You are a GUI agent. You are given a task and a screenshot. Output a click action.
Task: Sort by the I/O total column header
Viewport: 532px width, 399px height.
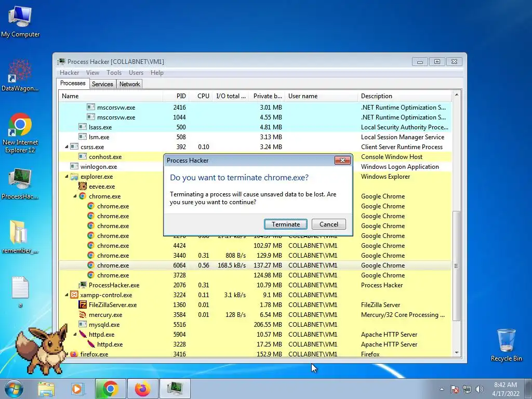(231, 96)
